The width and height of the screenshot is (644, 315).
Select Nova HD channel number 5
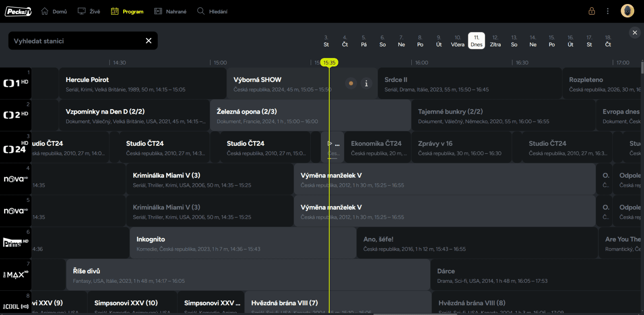[x=16, y=211]
